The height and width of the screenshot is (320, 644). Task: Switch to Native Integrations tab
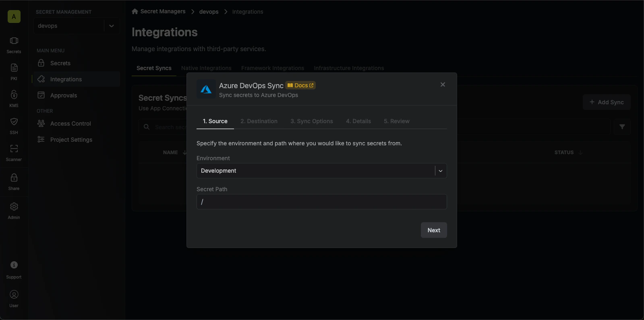(x=206, y=68)
